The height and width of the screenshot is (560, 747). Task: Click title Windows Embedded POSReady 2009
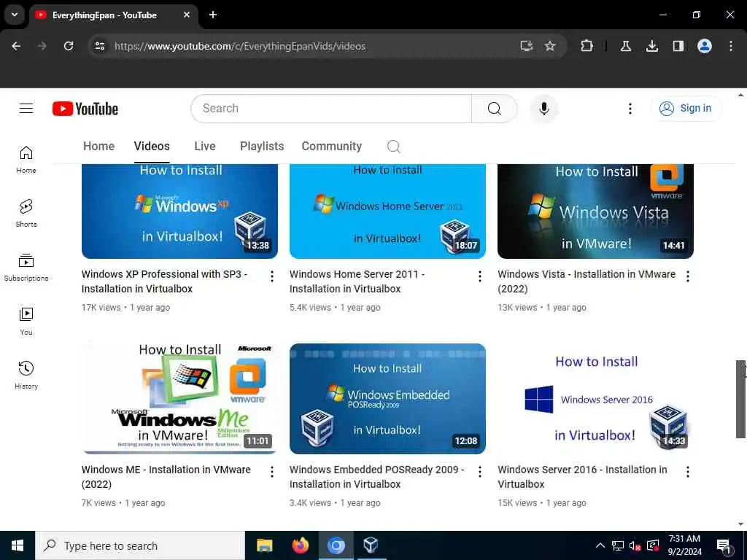click(377, 477)
